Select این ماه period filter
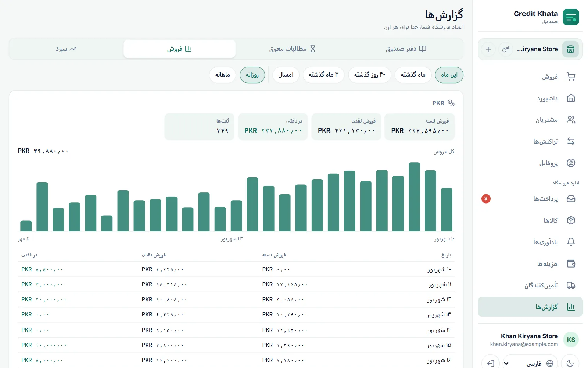The width and height of the screenshot is (588, 368). click(x=449, y=75)
